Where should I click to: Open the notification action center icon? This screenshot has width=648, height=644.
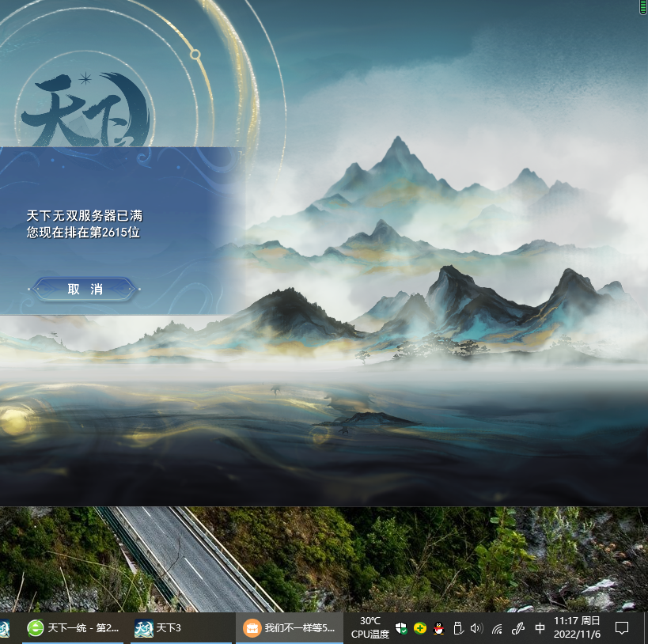pos(622,628)
